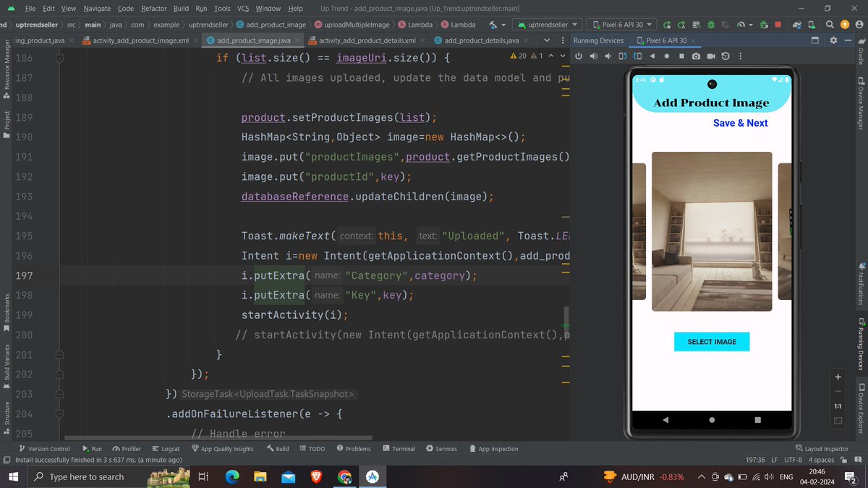This screenshot has height=488, width=868.
Task: Click emulator volume down icon
Action: pyautogui.click(x=608, y=56)
